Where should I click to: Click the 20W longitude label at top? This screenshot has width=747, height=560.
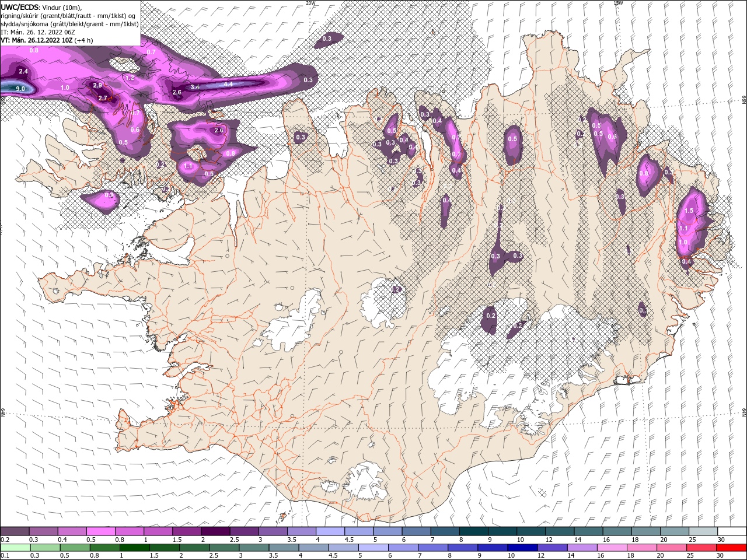[310, 3]
